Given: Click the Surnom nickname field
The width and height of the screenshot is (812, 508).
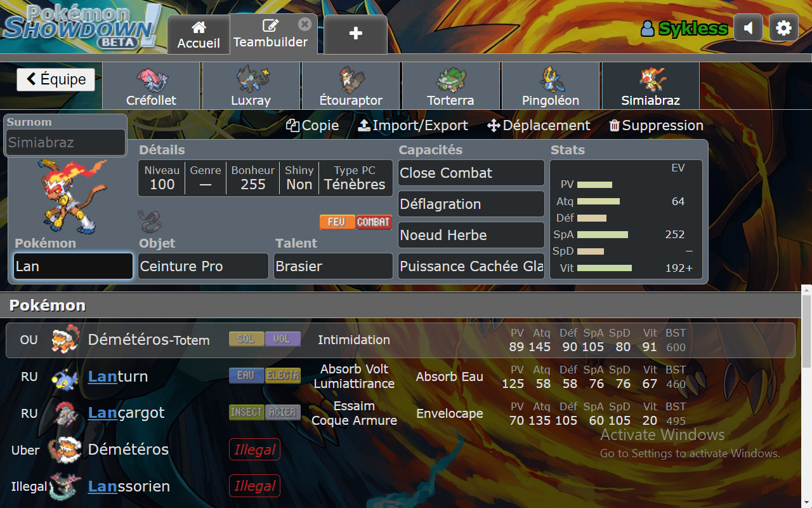Looking at the screenshot, I should (x=66, y=142).
